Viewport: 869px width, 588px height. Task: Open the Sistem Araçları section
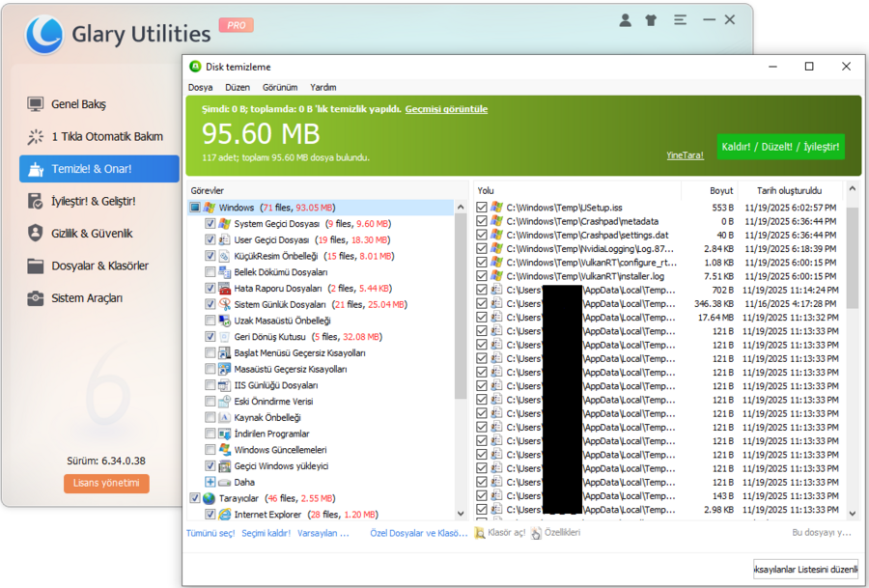(86, 297)
